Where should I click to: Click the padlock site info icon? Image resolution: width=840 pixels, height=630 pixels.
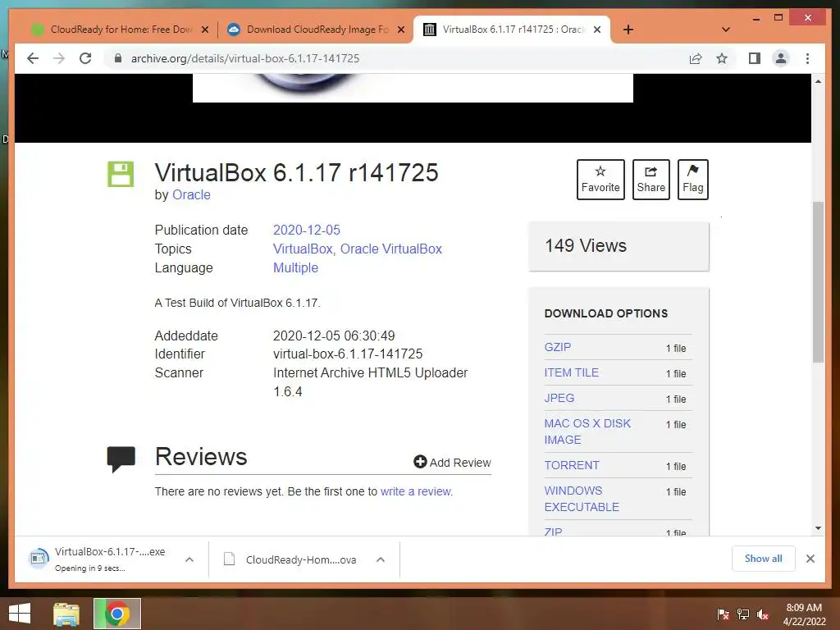pyautogui.click(x=118, y=58)
